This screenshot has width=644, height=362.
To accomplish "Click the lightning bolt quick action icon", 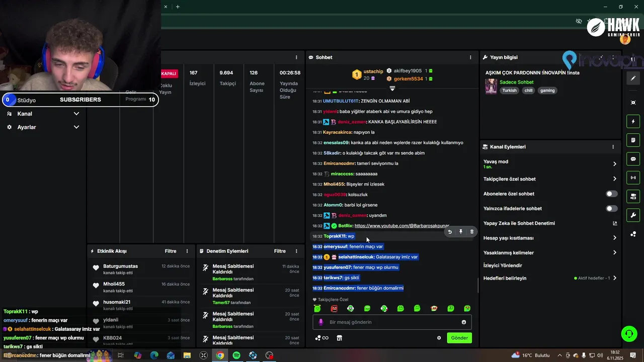I will (x=633, y=122).
